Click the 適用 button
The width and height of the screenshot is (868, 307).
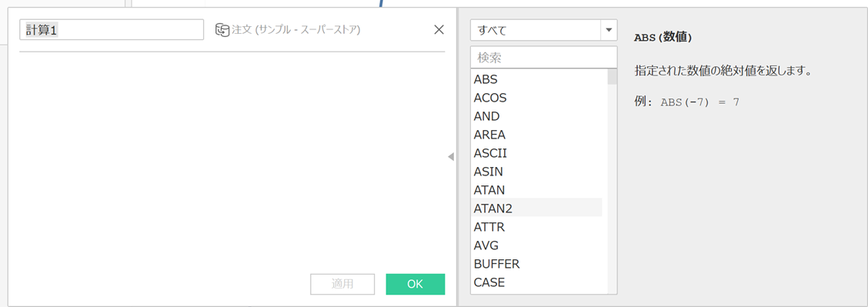click(x=342, y=284)
